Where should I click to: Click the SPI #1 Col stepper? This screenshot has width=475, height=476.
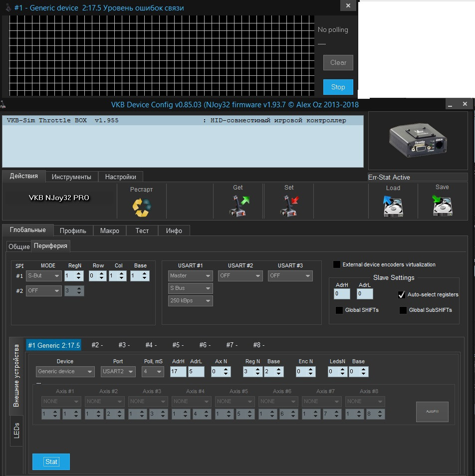118,275
